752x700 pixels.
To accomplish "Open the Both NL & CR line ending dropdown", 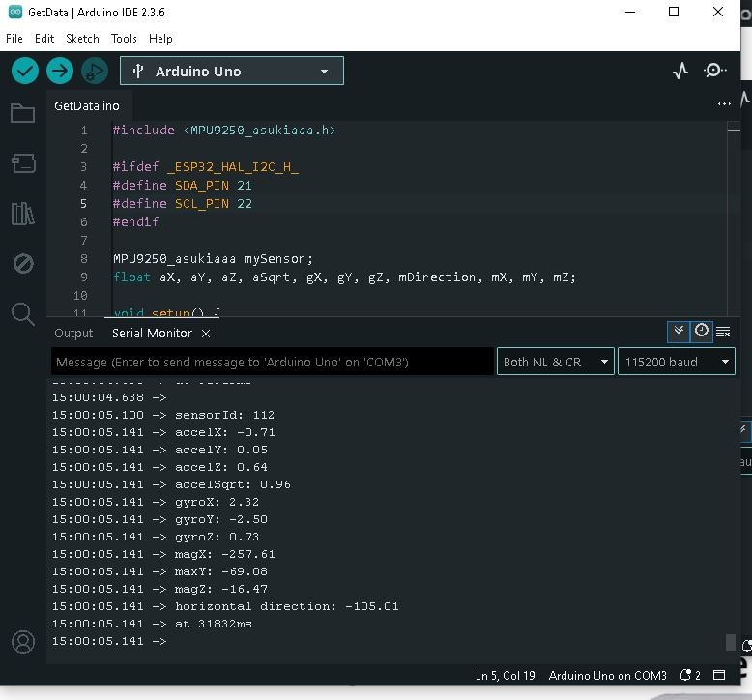I will [x=556, y=362].
